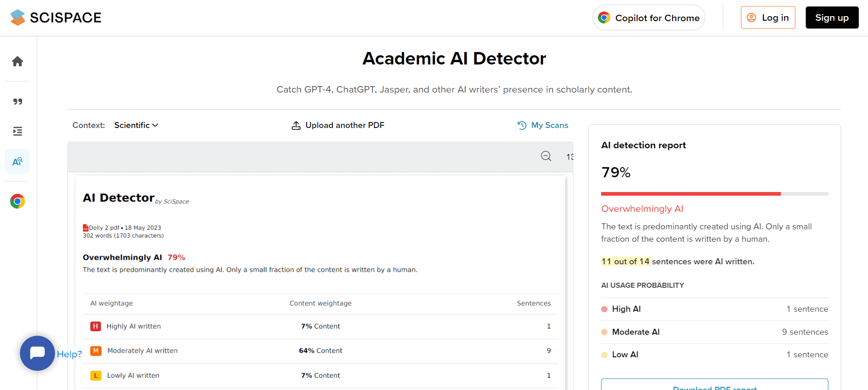Click the Log in button

pyautogui.click(x=768, y=17)
